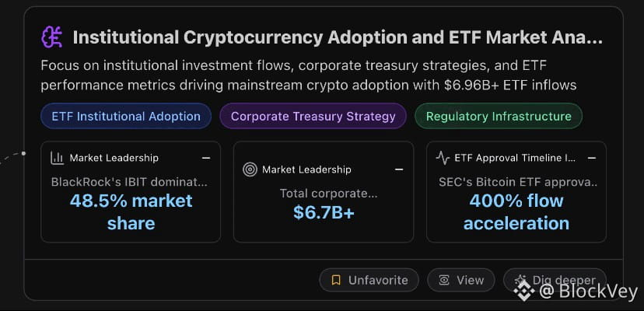Collapse the ETF Approval Timeline card
The height and width of the screenshot is (311, 644).
pos(591,158)
